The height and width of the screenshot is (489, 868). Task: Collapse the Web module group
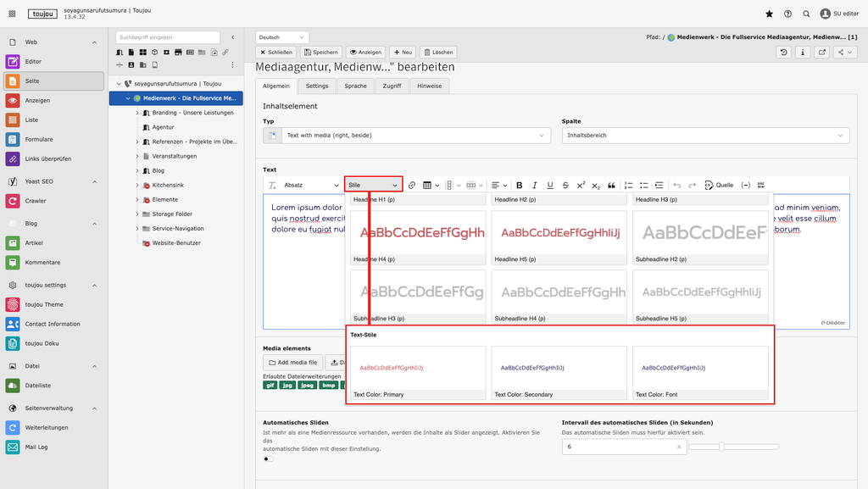point(94,42)
